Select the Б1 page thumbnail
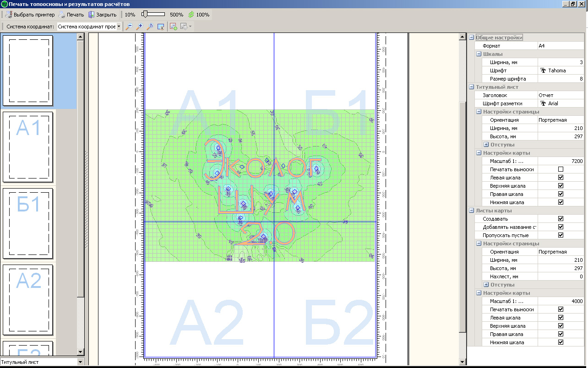This screenshot has height=368, width=588. [x=28, y=223]
